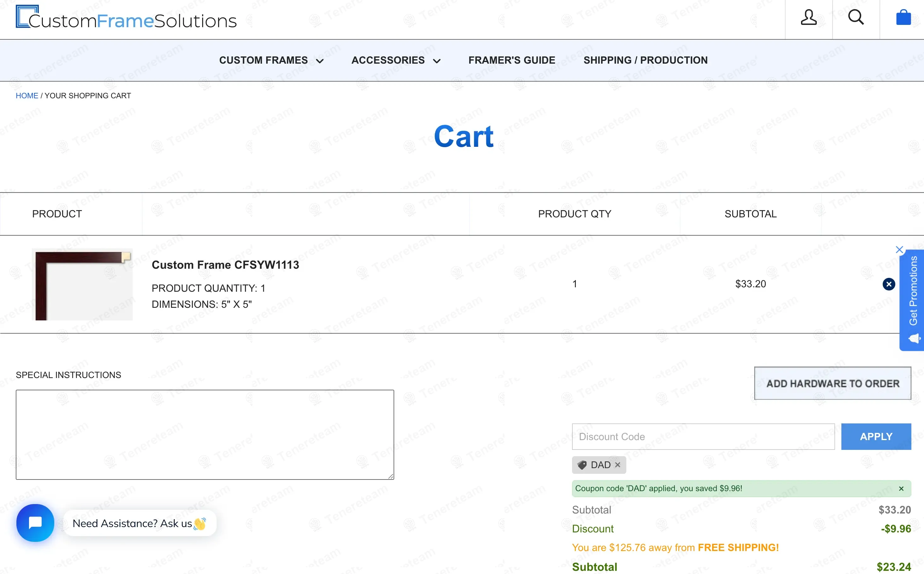
Task: Expand the Custom Frames dropdown menu
Action: (x=271, y=60)
